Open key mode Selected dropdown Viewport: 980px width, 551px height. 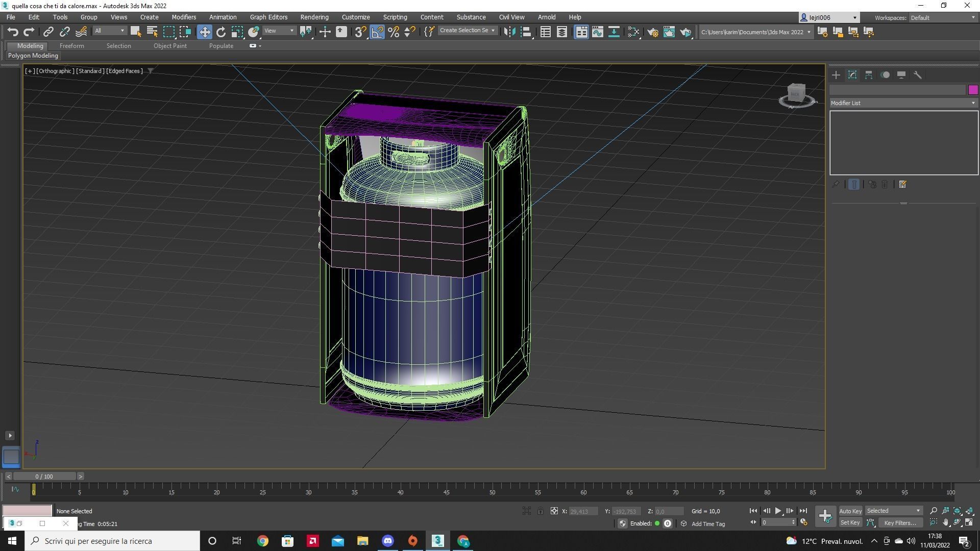[x=893, y=511]
